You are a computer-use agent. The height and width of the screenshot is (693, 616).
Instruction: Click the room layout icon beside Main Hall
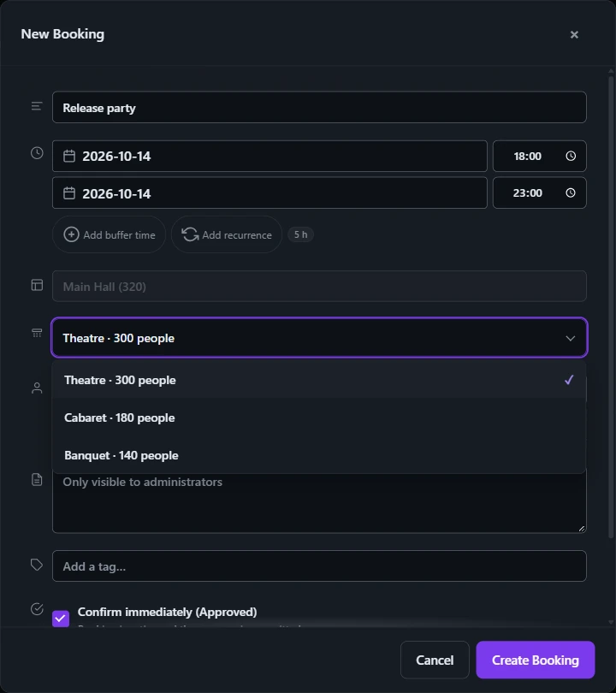[37, 285]
